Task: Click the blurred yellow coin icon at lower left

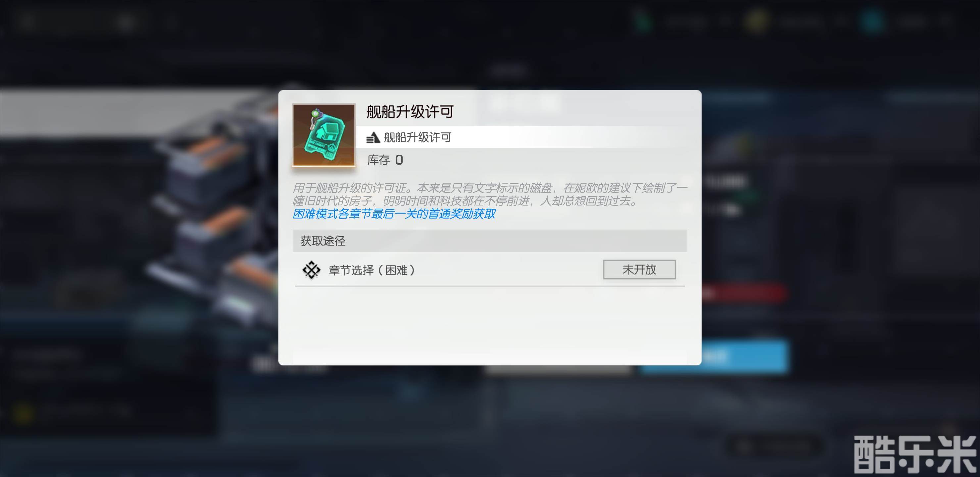Action: 24,413
